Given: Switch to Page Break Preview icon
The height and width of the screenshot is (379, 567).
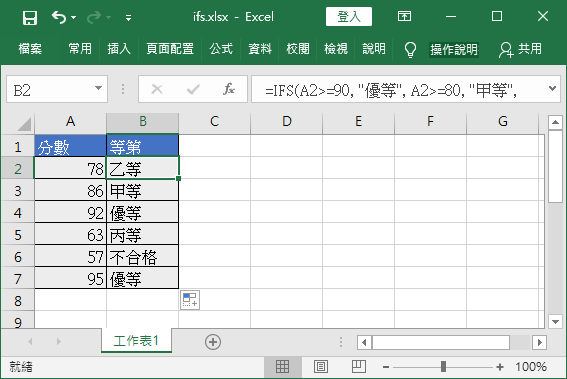Looking at the screenshot, I should (x=359, y=367).
